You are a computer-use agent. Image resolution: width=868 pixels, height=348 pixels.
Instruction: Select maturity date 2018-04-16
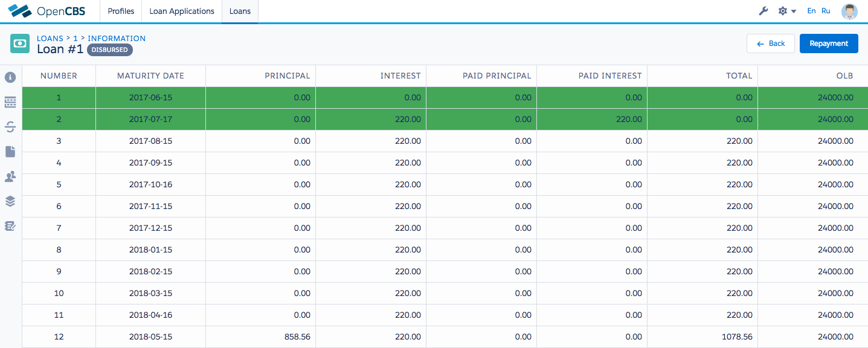click(x=150, y=315)
